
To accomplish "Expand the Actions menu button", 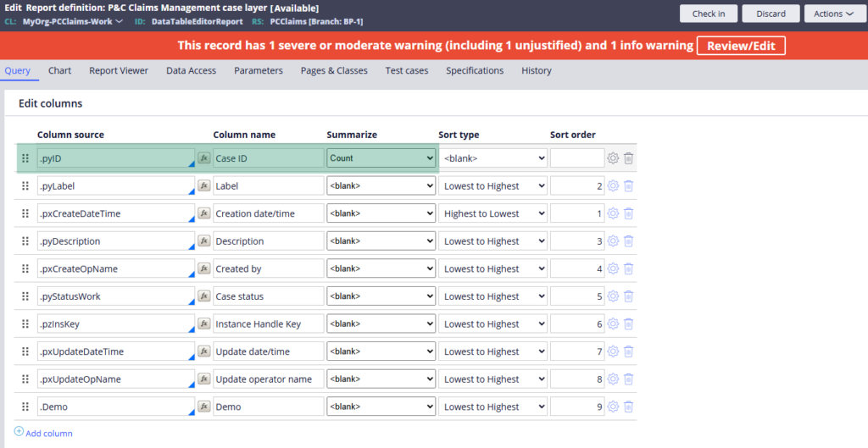I will click(x=834, y=14).
